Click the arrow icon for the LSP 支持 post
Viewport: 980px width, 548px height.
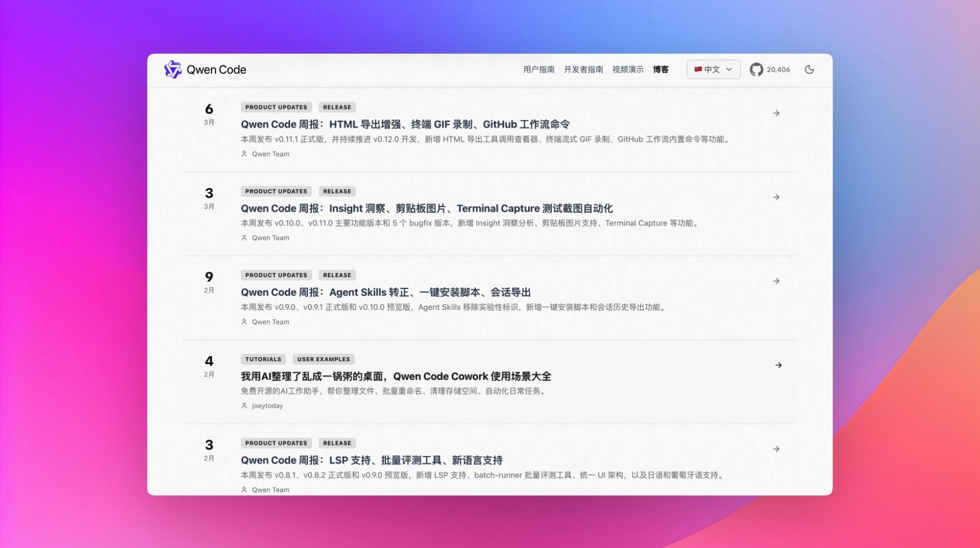777,449
